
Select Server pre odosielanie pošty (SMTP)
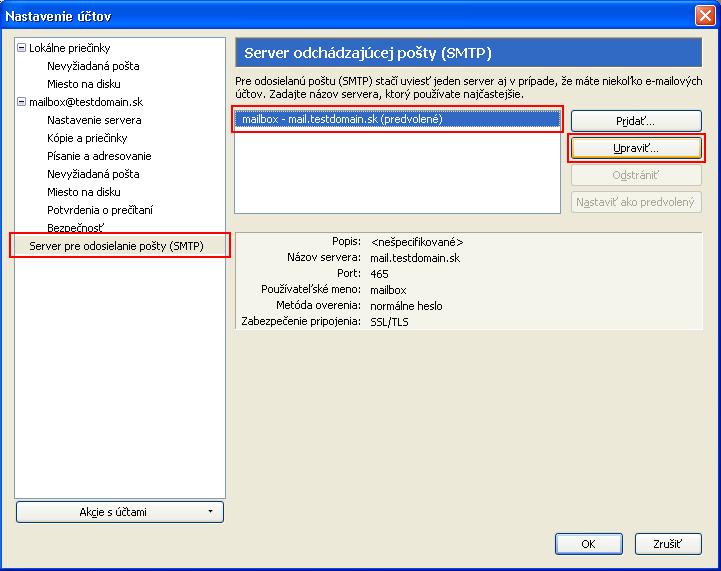(x=116, y=246)
